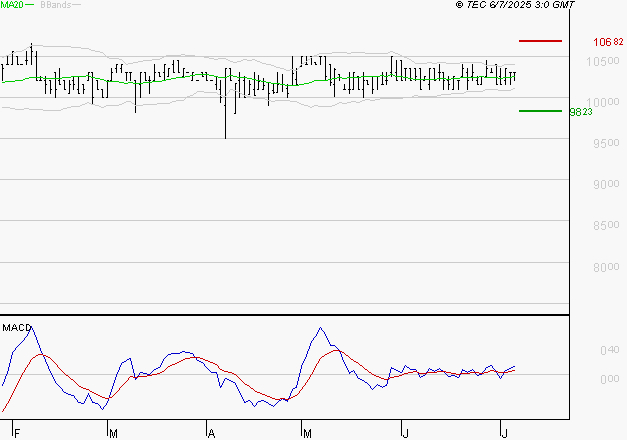Click the A month marker on timeline

click(211, 432)
